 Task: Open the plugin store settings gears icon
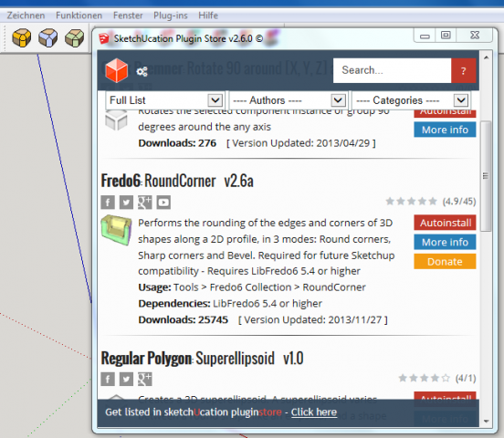click(x=142, y=71)
